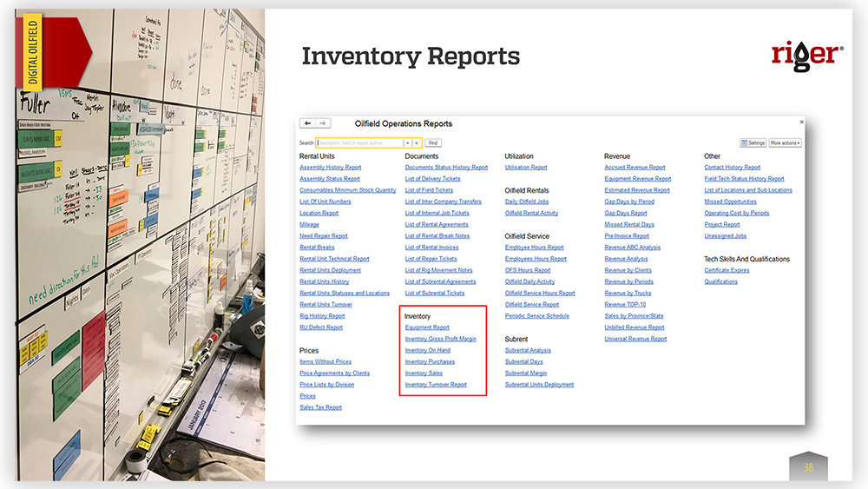Open the Settings button with gear icon
The image size is (868, 489).
click(x=753, y=142)
